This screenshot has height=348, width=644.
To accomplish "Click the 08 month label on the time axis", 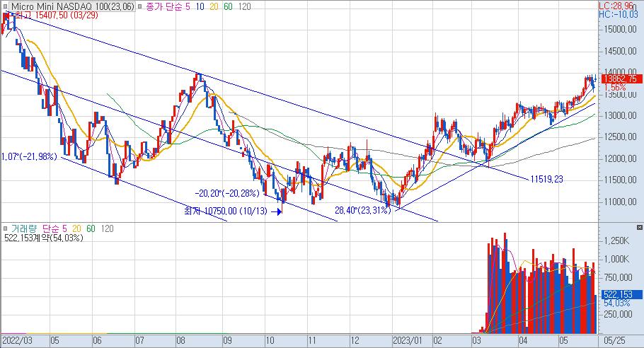I will click(x=181, y=341).
